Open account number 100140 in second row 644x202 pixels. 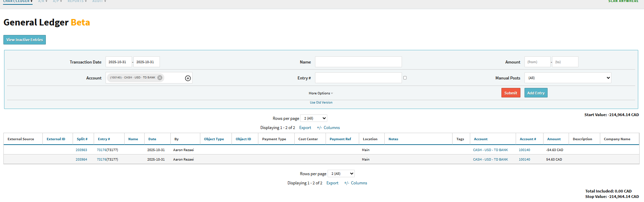tap(524, 160)
